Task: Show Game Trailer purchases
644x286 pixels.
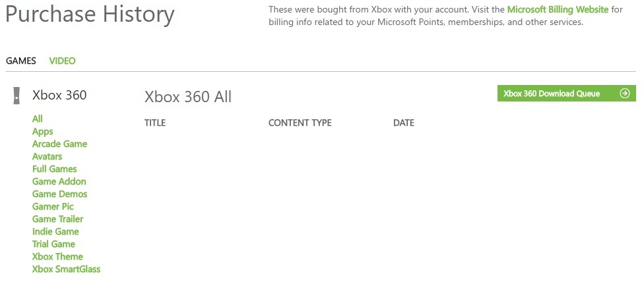Action: 58,219
